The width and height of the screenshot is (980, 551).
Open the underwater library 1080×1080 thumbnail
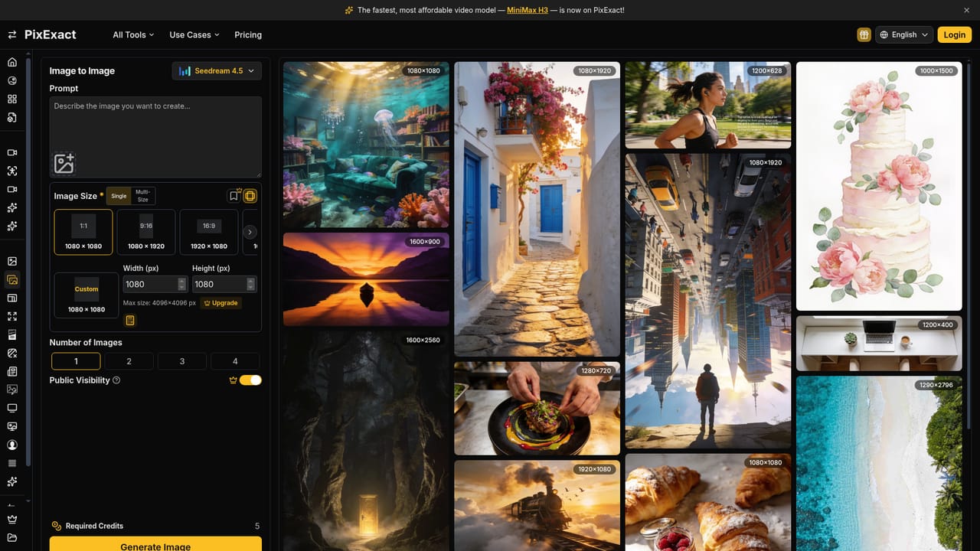366,145
